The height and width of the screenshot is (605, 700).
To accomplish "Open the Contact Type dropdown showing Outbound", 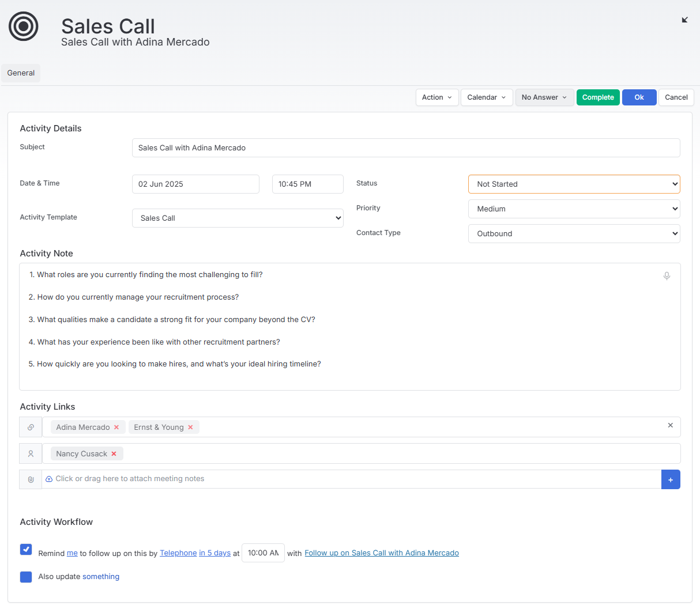I will coord(574,233).
